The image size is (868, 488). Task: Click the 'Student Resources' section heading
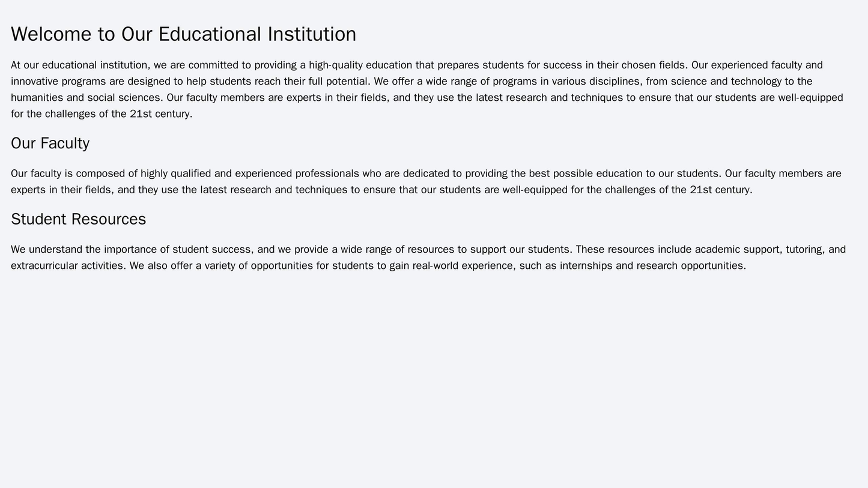[x=78, y=219]
